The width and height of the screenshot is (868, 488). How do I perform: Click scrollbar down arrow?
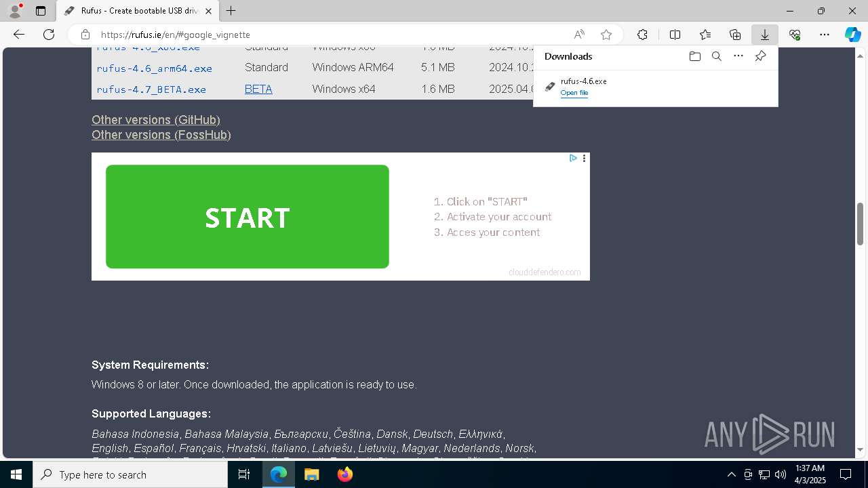[x=861, y=449]
